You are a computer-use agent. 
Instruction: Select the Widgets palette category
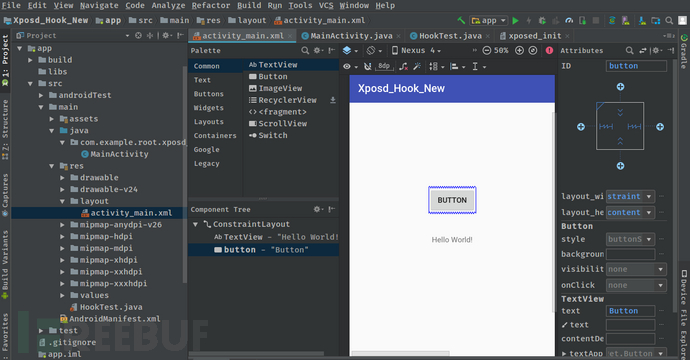[209, 108]
